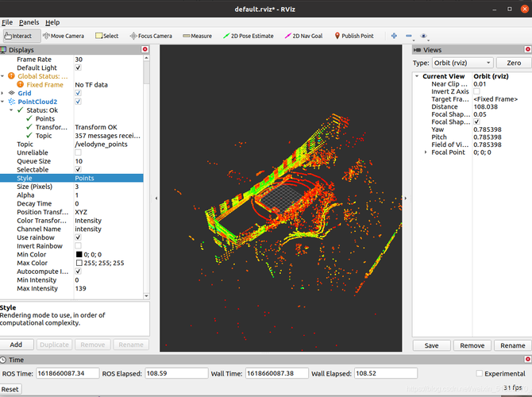532x397 pixels.
Task: Click the Min Color black swatch
Action: click(x=79, y=254)
